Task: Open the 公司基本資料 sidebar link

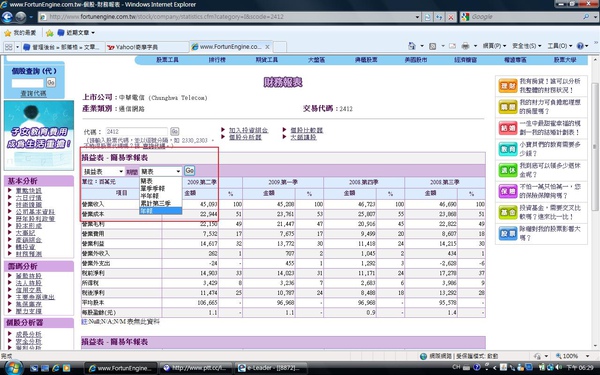Action: click(35, 212)
